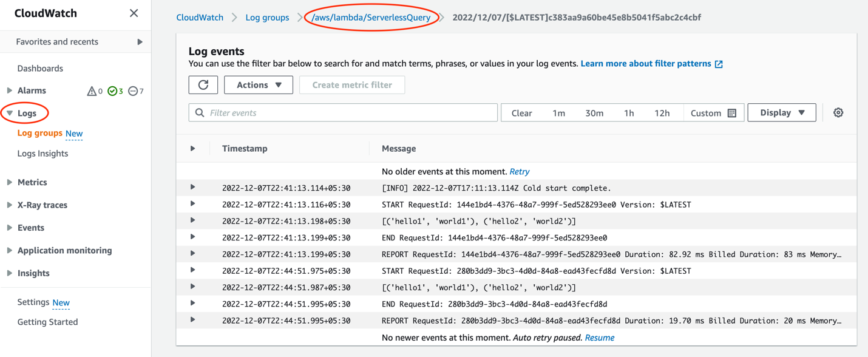The width and height of the screenshot is (868, 357).
Task: Click the Message column header
Action: (x=399, y=149)
